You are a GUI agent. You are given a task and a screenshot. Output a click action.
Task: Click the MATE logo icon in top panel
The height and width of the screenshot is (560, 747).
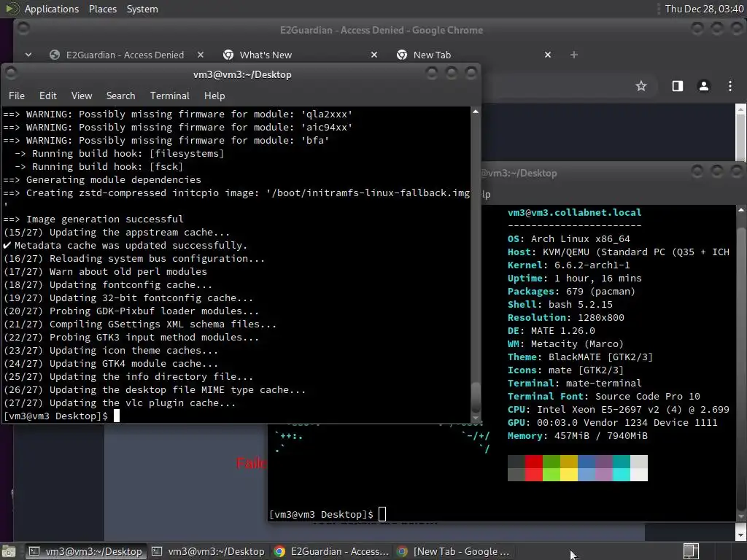[x=12, y=9]
